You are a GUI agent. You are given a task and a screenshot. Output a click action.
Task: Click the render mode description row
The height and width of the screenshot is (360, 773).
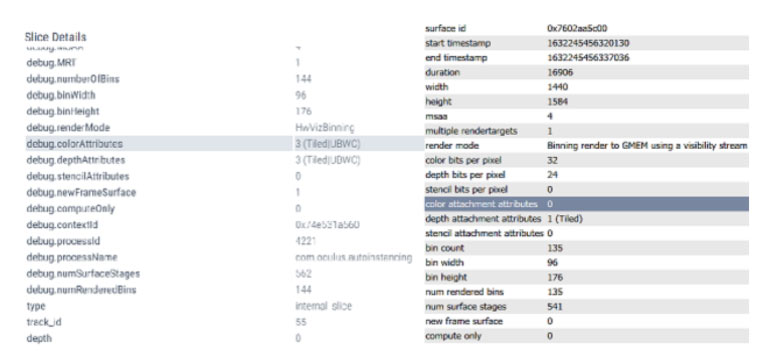[586, 146]
